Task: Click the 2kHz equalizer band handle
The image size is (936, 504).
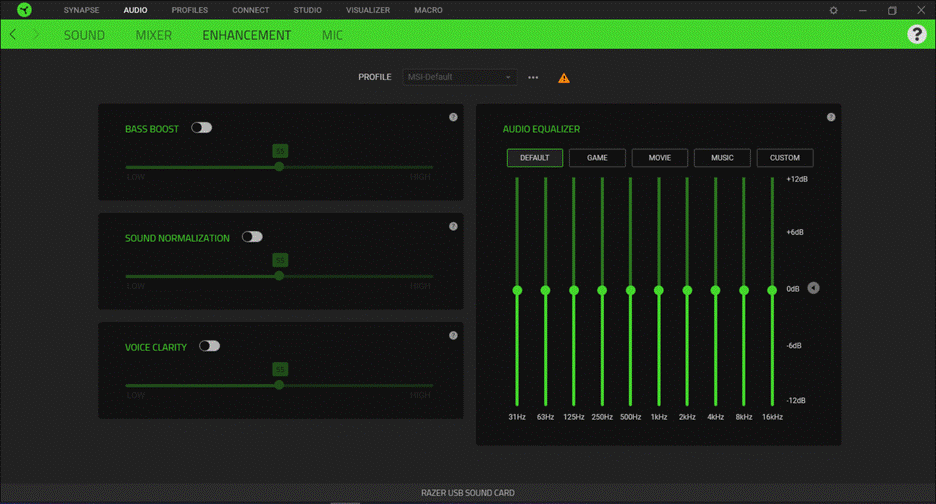Action: coord(687,290)
